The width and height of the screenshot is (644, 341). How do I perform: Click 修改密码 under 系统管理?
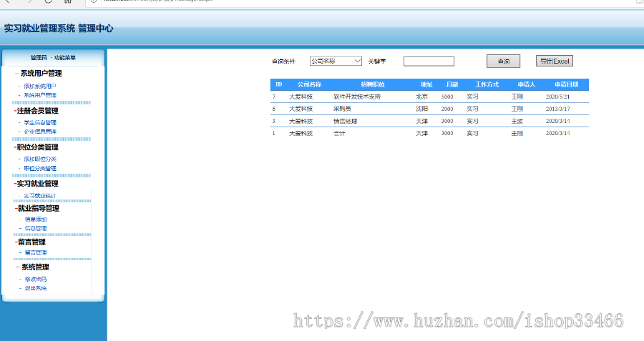[36, 280]
